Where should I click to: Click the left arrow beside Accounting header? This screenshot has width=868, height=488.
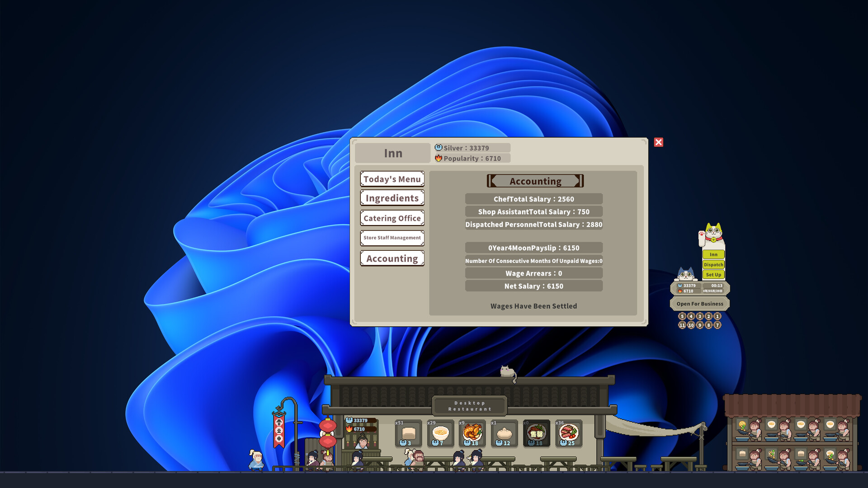click(x=493, y=181)
